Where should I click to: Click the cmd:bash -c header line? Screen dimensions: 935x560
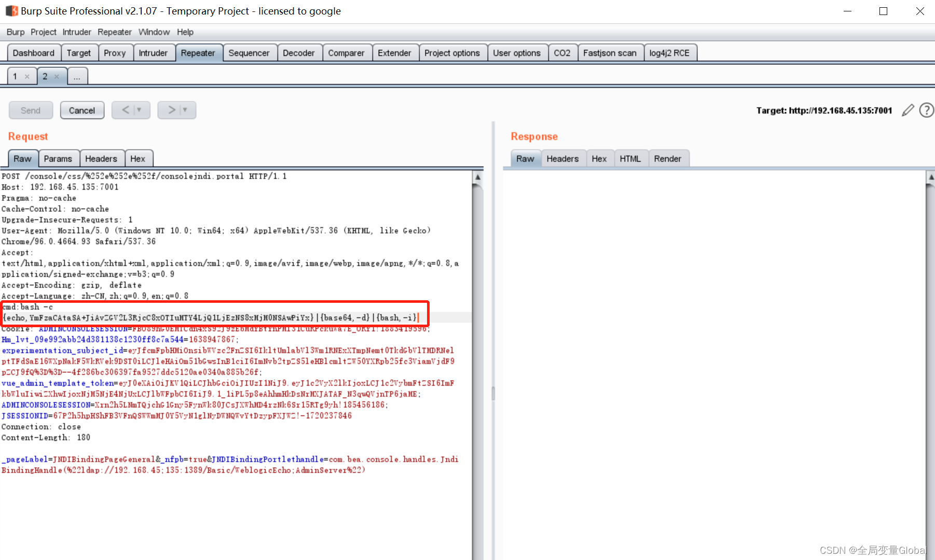(x=27, y=307)
